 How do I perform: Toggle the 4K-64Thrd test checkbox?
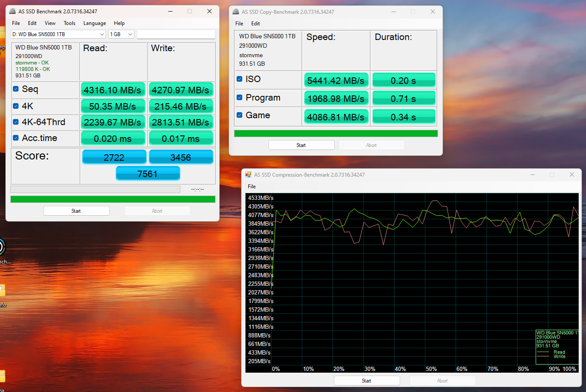pos(16,122)
